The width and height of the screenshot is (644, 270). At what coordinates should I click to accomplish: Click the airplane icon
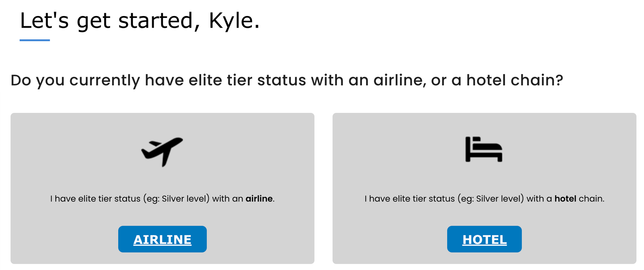162,151
